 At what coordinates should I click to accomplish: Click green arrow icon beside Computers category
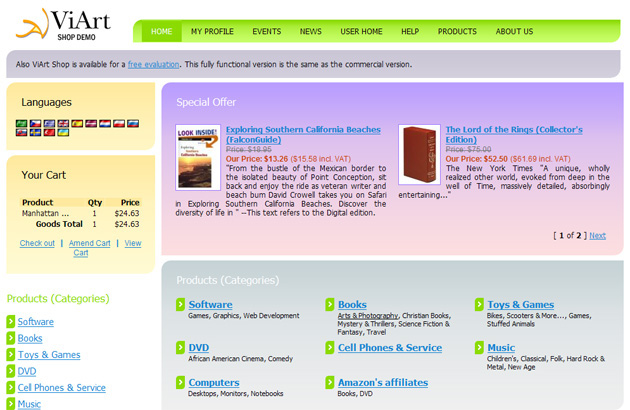(x=180, y=382)
